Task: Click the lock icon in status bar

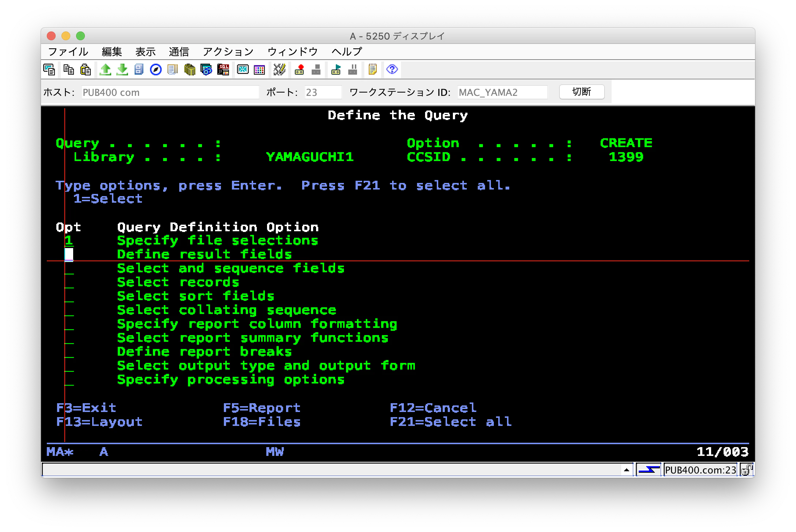Action: (747, 470)
